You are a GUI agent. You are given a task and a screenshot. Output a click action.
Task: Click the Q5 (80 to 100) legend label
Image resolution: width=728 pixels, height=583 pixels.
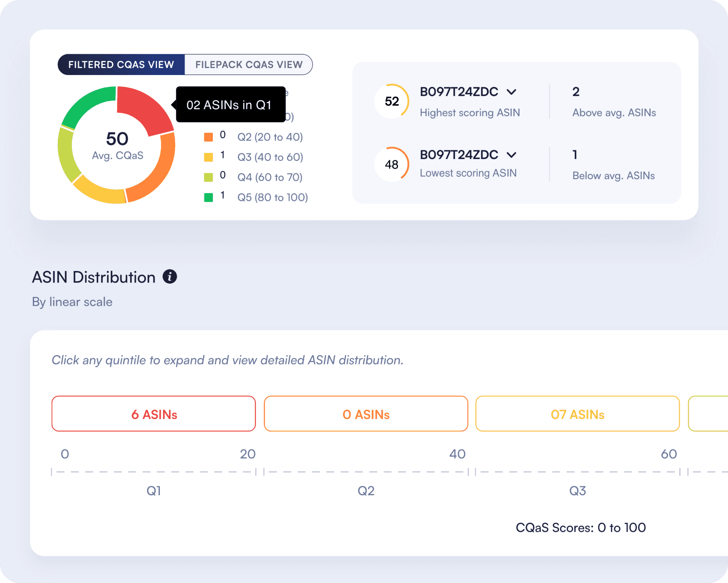(x=273, y=197)
